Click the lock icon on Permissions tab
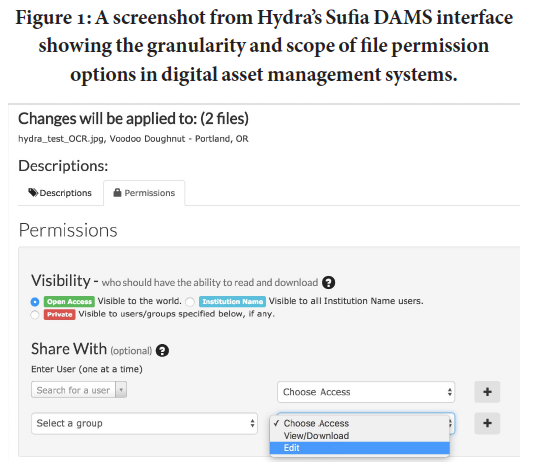 (117, 192)
